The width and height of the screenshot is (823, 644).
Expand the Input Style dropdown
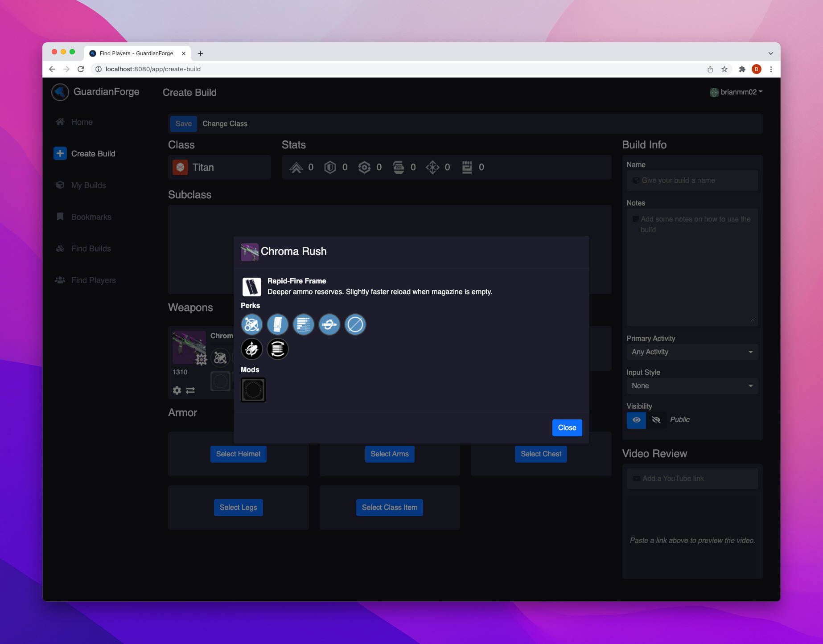692,386
